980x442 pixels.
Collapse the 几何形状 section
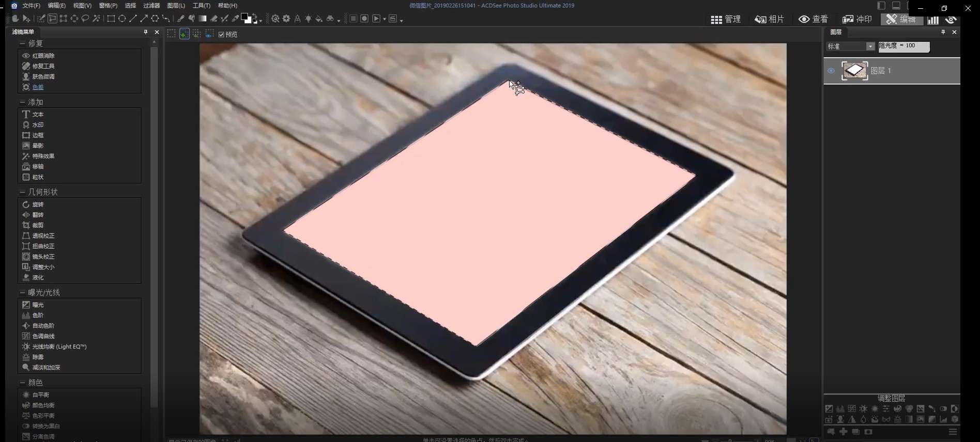(x=22, y=192)
